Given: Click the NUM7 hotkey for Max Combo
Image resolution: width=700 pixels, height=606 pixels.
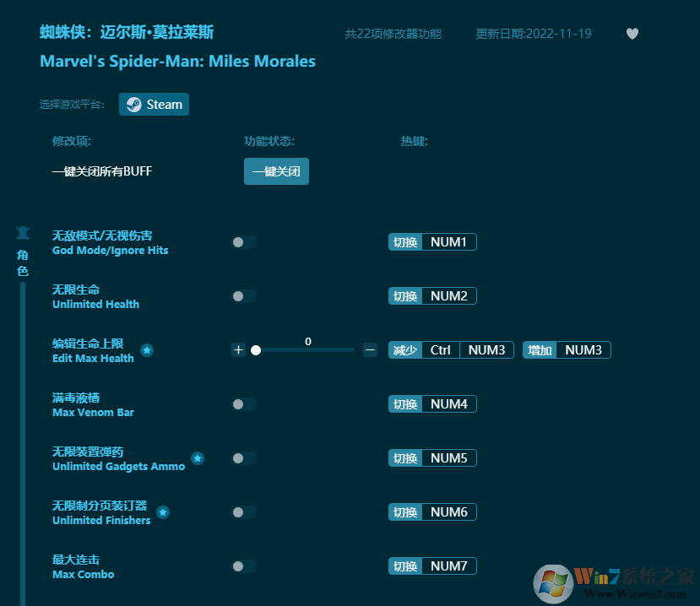Looking at the screenshot, I should click(448, 565).
